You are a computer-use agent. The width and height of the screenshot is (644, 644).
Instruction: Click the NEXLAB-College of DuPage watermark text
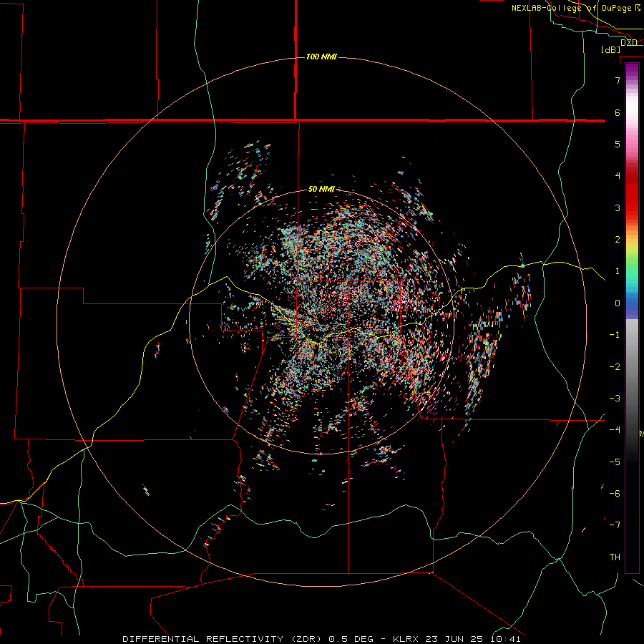[575, 8]
